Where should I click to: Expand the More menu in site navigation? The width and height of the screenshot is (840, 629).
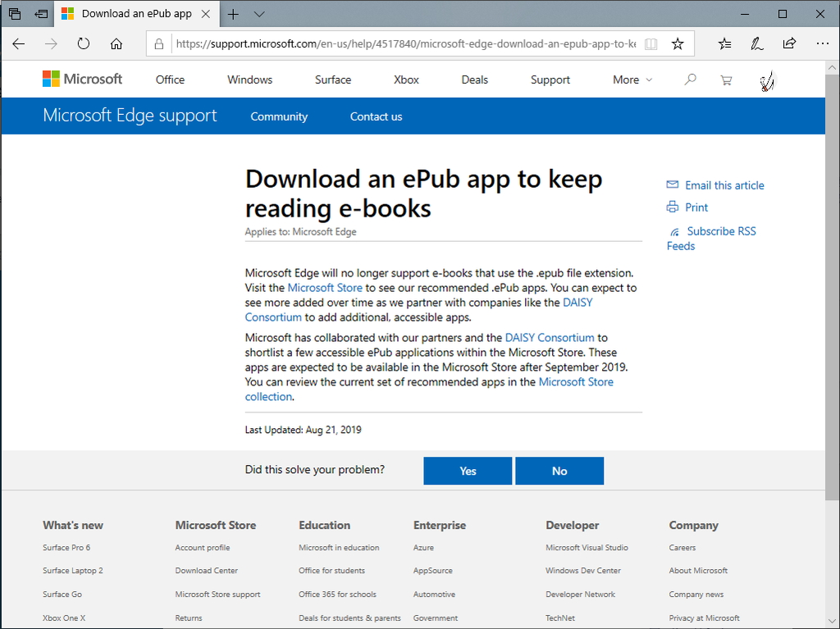pos(632,80)
